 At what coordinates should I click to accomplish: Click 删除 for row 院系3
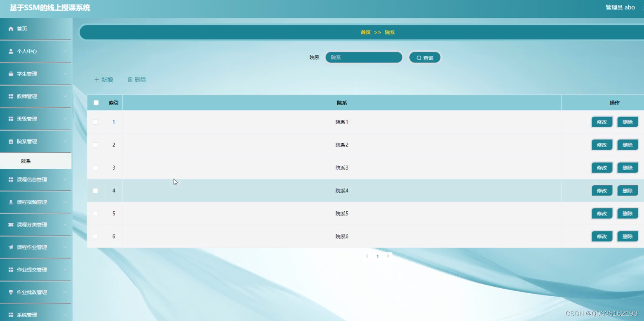click(x=628, y=168)
